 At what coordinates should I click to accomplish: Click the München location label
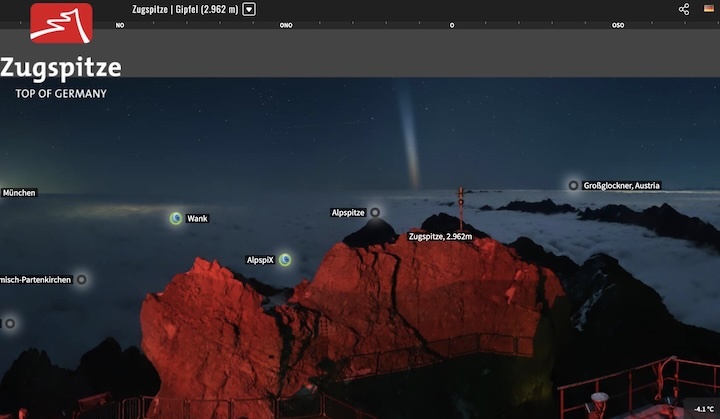[19, 192]
